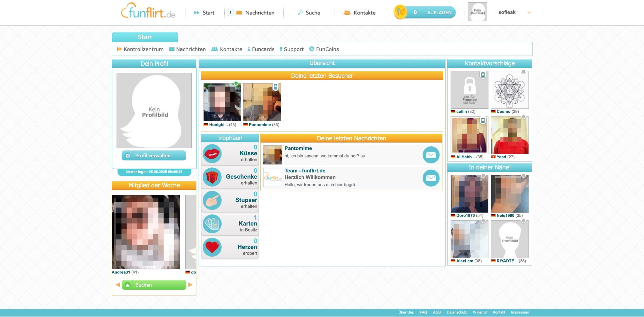Open Nele1990 nearby profile photo

[x=510, y=194]
